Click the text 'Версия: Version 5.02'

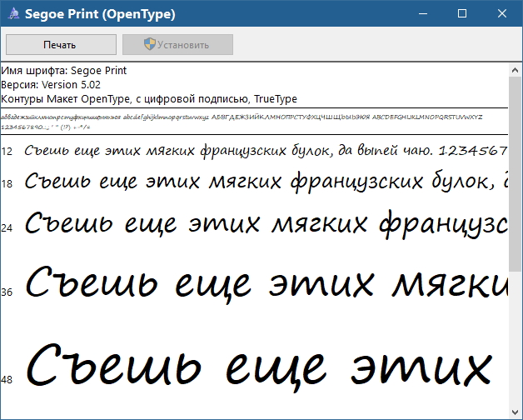pyautogui.click(x=51, y=85)
